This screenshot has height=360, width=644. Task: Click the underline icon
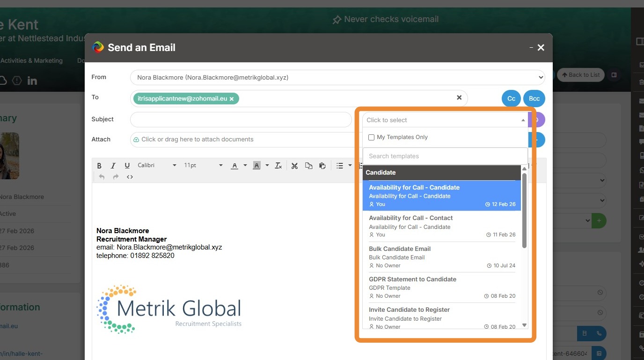pos(127,166)
